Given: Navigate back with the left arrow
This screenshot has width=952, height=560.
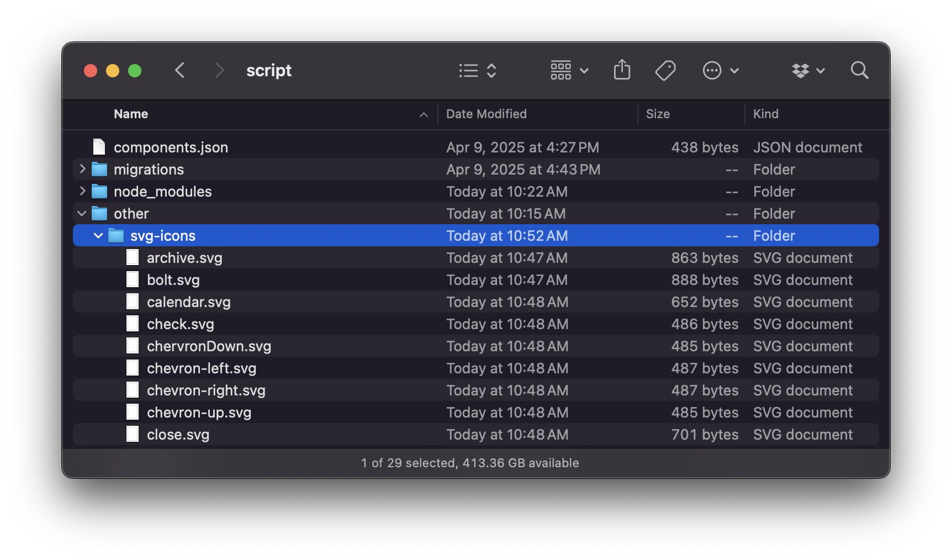Looking at the screenshot, I should (x=179, y=70).
